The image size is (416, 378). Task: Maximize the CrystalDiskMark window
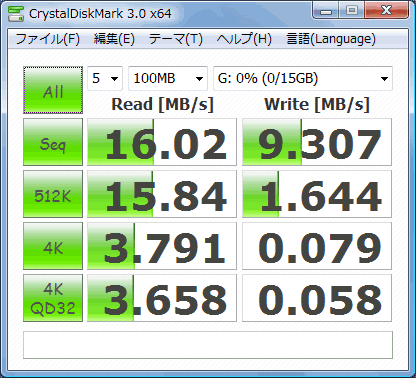[352, 10]
